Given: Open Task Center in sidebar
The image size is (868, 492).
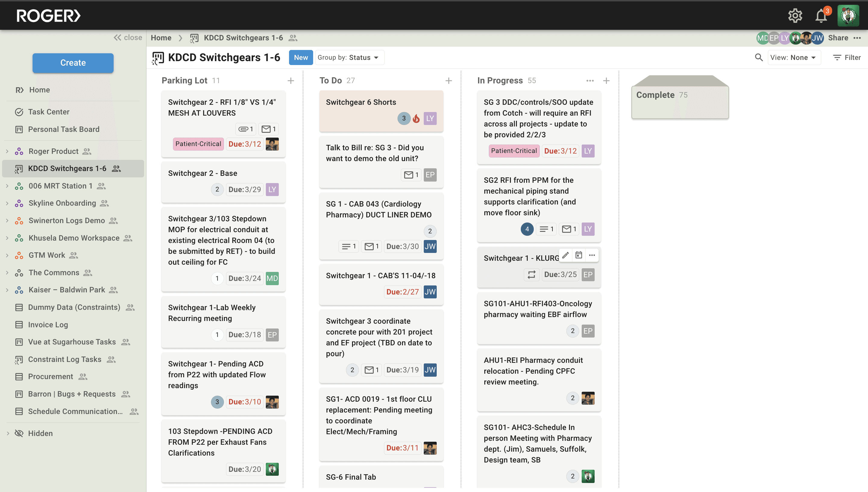Looking at the screenshot, I should tap(48, 112).
